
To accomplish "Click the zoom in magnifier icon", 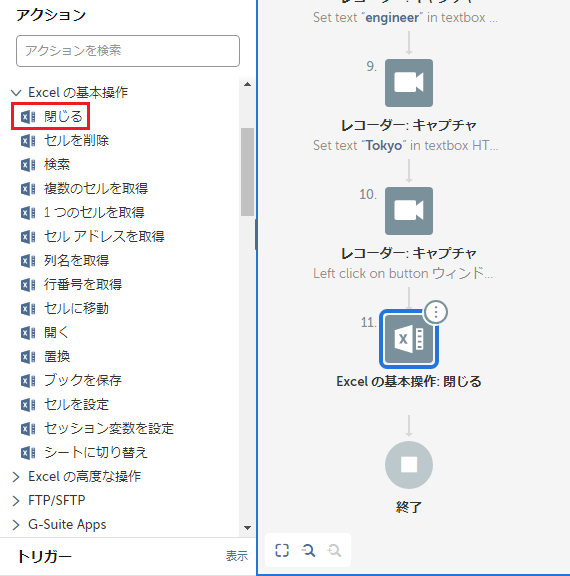I will 308,550.
